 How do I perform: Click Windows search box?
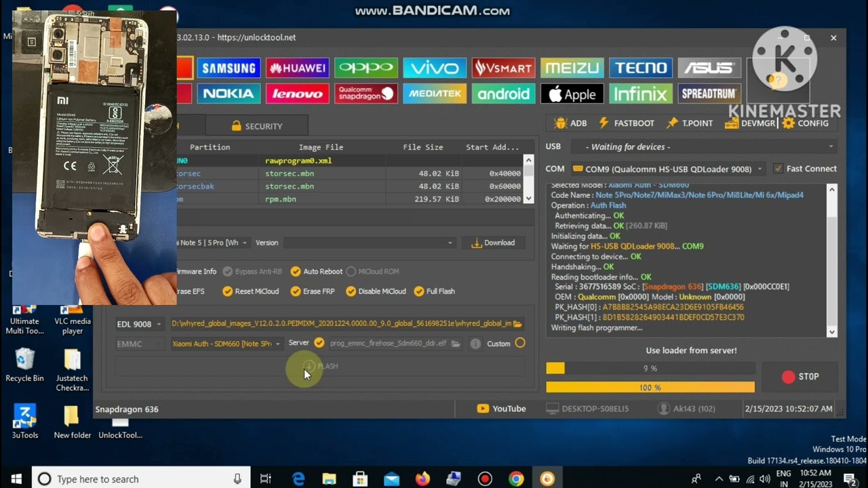[141, 479]
